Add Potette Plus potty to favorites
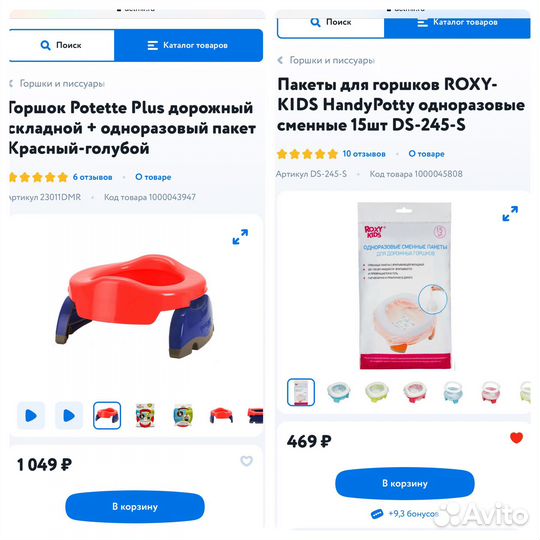This screenshot has width=540, height=540. click(x=246, y=460)
